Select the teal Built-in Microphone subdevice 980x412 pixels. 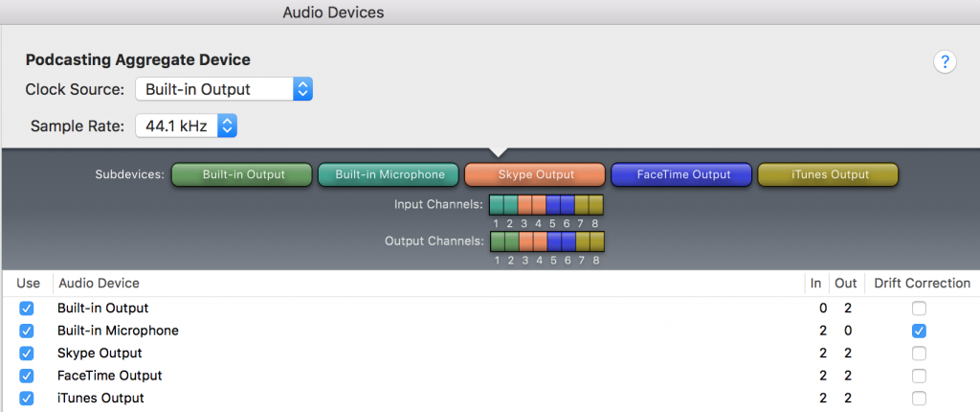pyautogui.click(x=389, y=174)
